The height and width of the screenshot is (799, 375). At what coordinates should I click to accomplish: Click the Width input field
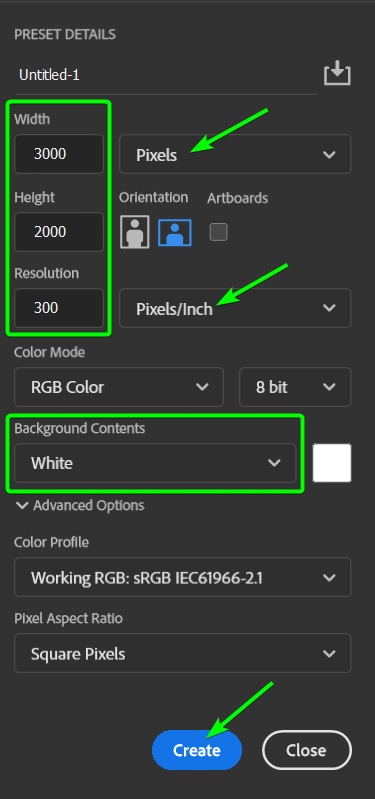59,154
